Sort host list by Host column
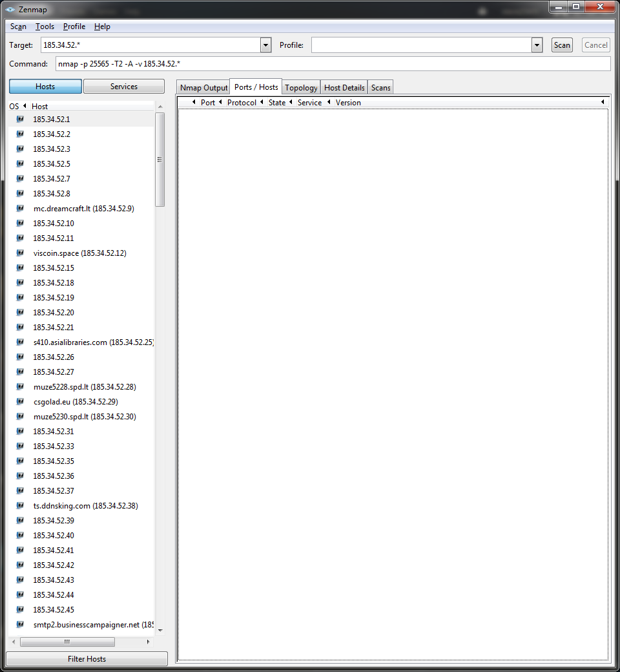Screen dimensions: 620x672 click(39, 106)
